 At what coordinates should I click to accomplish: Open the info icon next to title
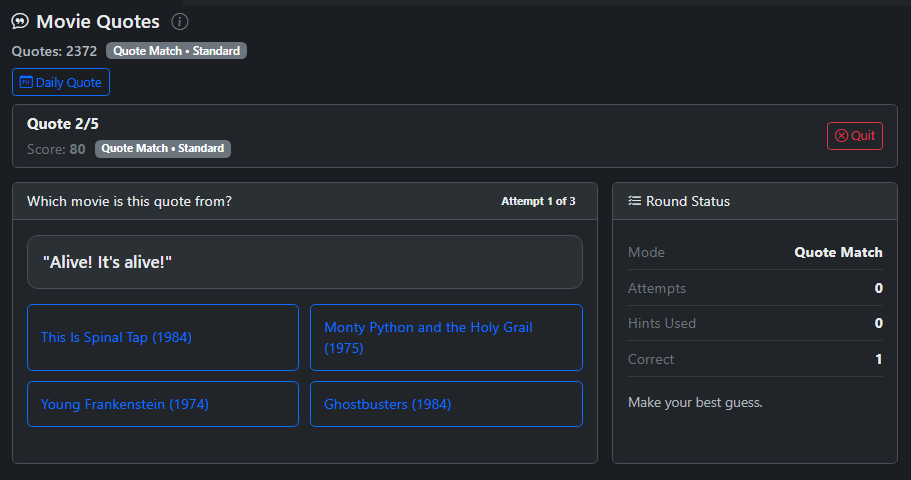179,22
